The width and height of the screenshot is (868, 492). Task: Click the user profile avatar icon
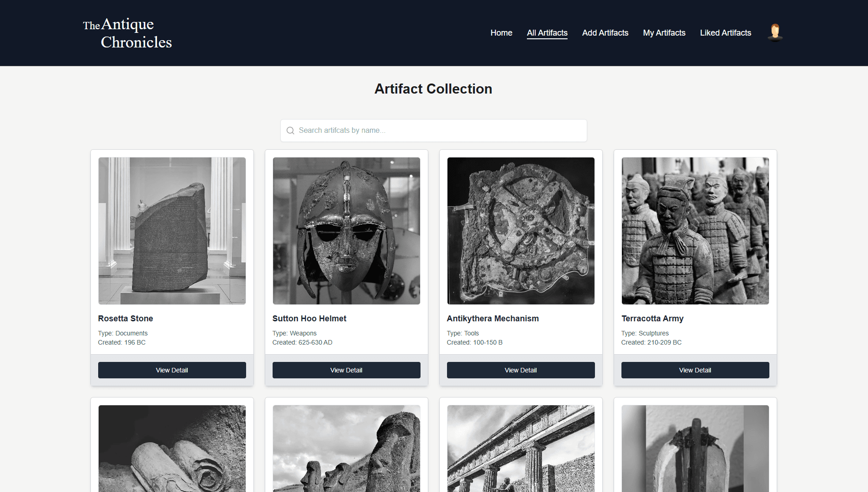point(775,32)
